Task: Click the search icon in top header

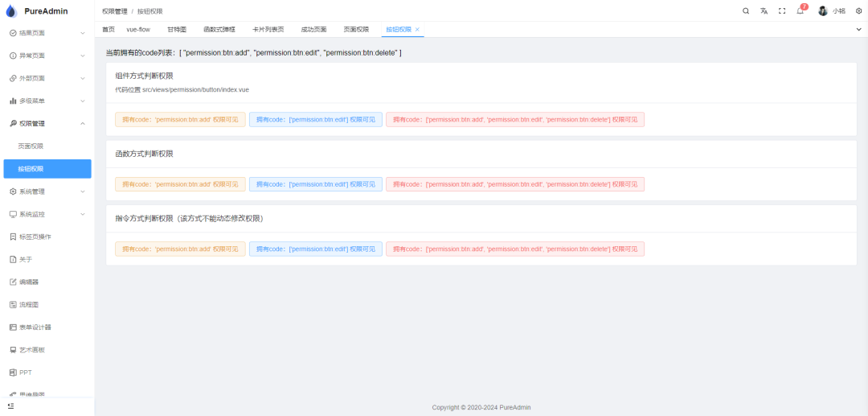Action: coord(746,11)
